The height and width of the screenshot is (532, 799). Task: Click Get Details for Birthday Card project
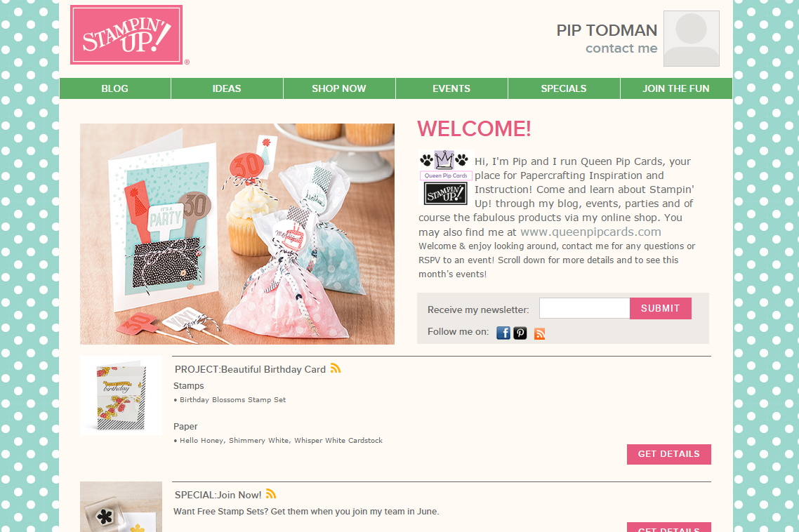click(x=668, y=454)
